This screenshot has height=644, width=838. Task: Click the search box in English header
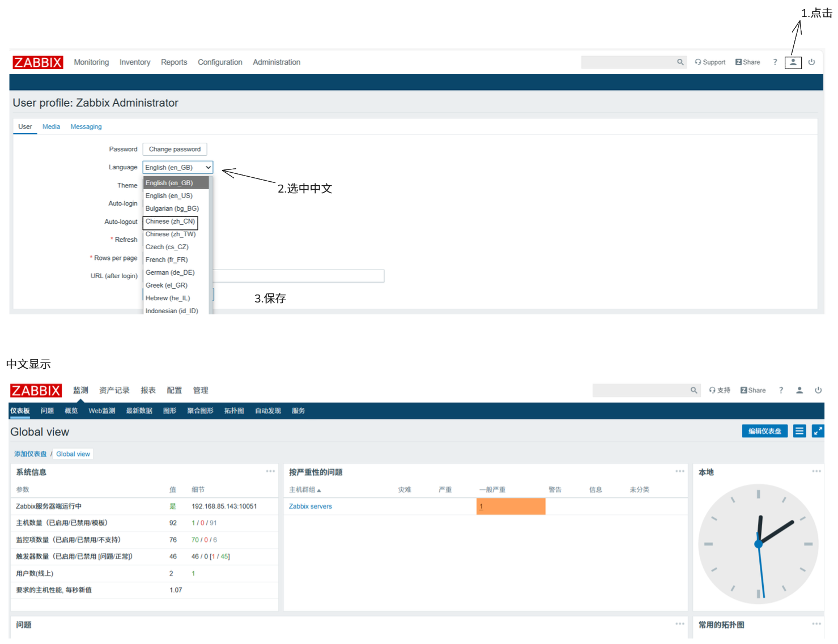(628, 62)
